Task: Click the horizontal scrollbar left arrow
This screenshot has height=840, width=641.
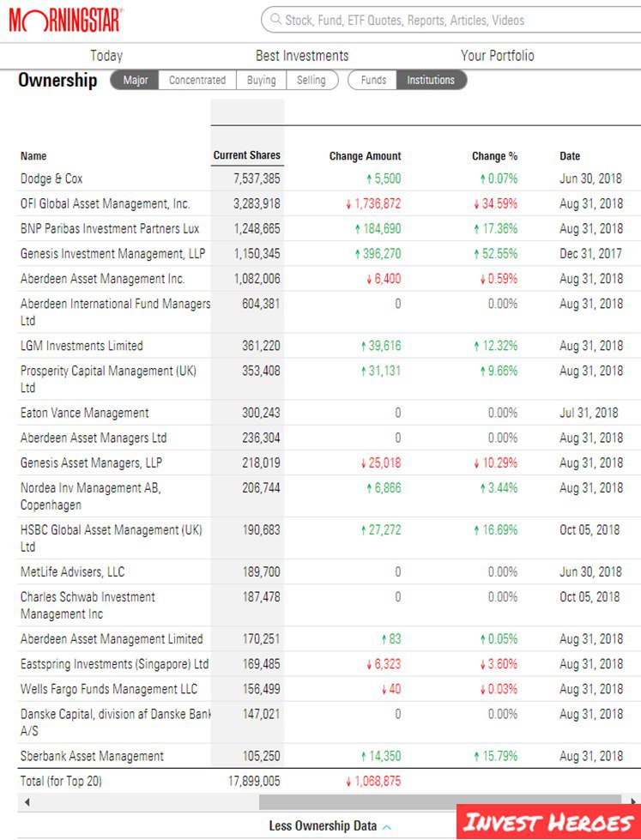Action: [27, 802]
